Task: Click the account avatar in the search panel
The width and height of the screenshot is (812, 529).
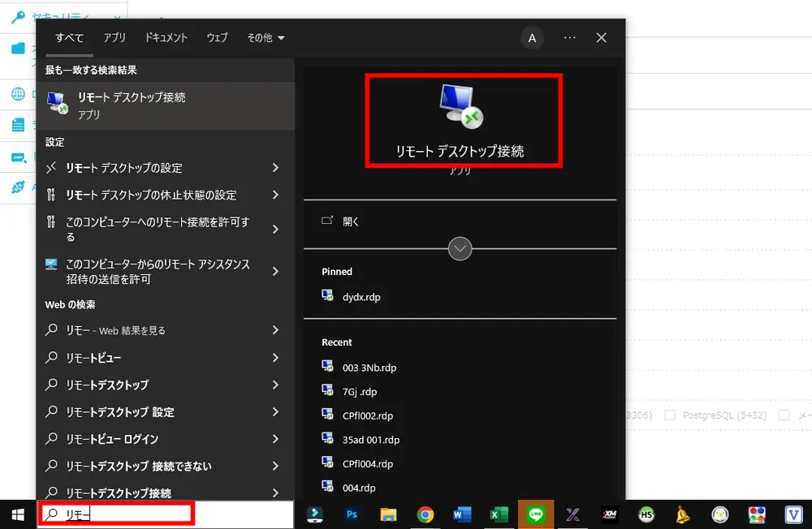Action: tap(532, 37)
